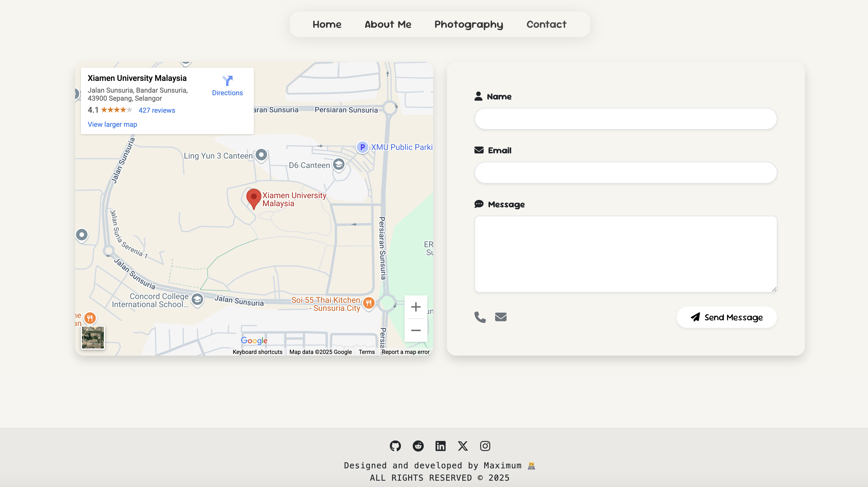Switch to satellite view thumbnail on map
The height and width of the screenshot is (487, 868).
[93, 337]
